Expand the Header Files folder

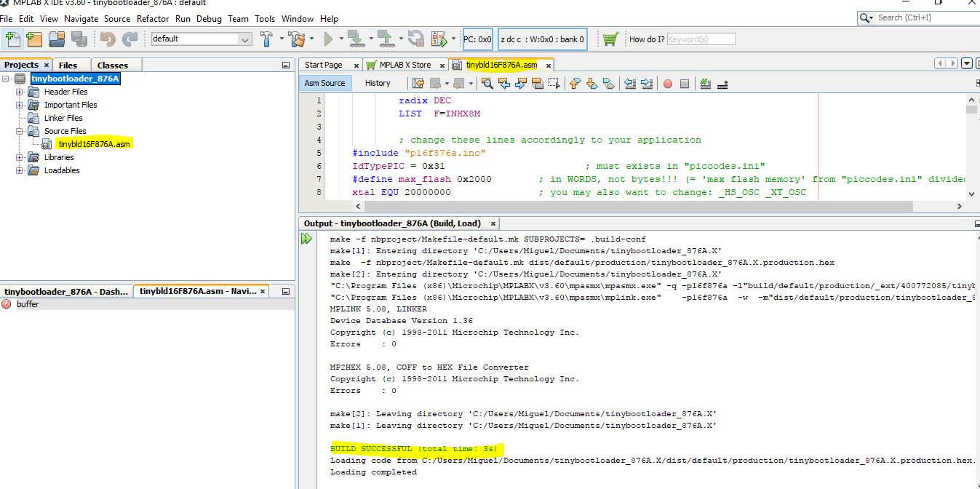pyautogui.click(x=20, y=92)
